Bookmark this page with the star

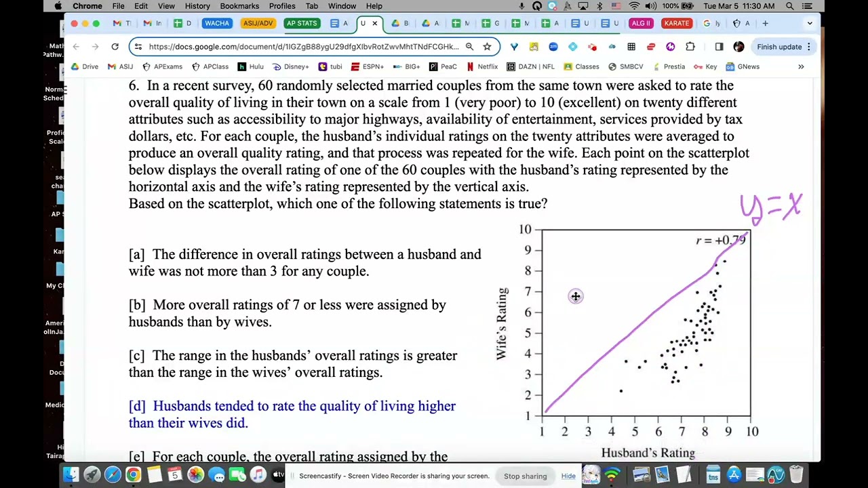coord(487,47)
